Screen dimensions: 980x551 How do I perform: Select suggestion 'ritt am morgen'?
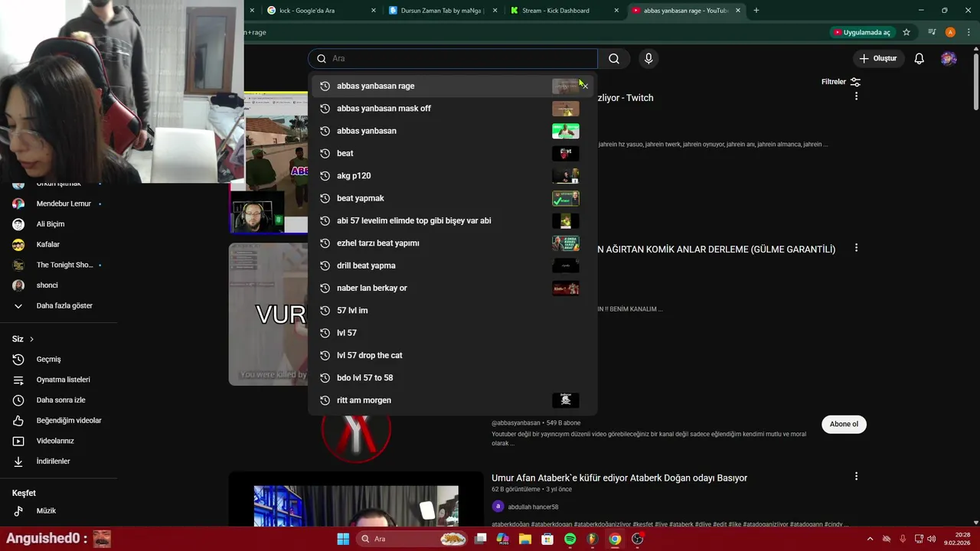coord(452,400)
